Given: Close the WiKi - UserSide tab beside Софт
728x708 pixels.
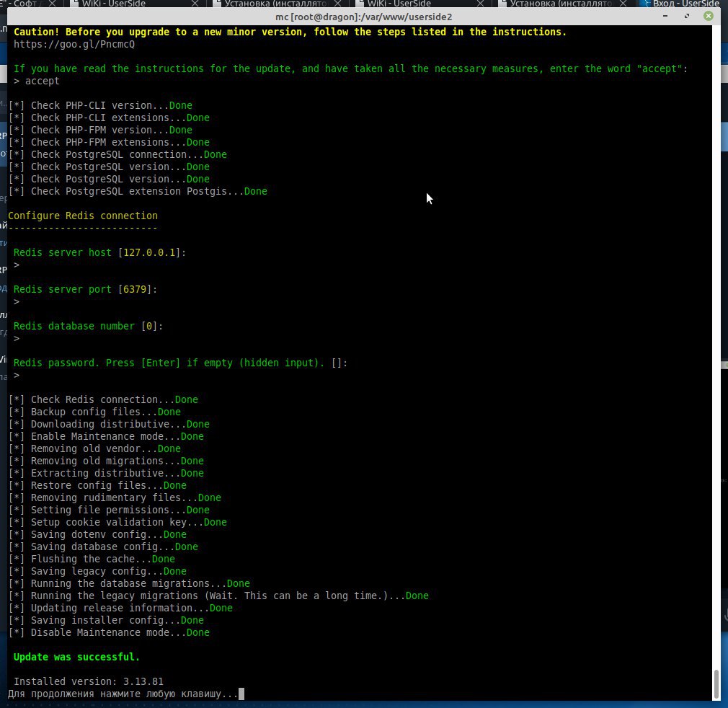Looking at the screenshot, I should click(x=195, y=4).
